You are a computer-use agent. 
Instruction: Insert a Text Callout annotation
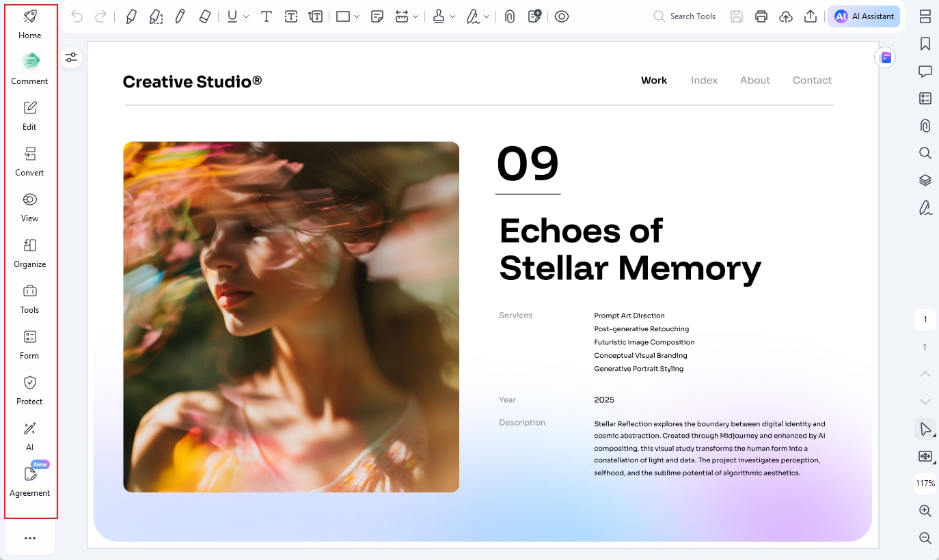pyautogui.click(x=316, y=16)
